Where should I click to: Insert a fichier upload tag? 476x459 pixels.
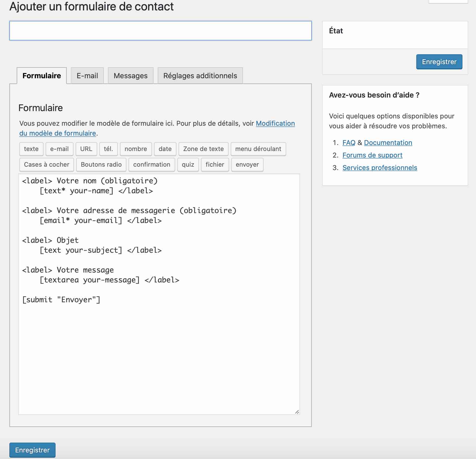click(x=215, y=165)
